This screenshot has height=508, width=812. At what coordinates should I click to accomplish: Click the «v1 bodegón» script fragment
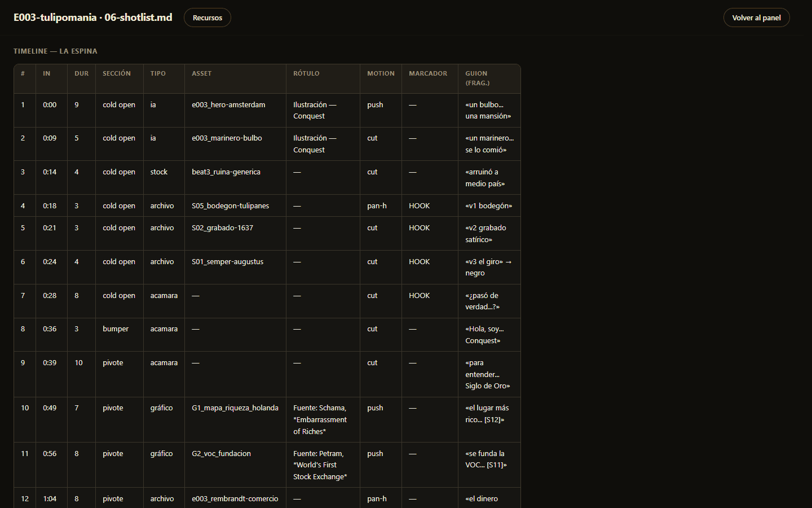(x=489, y=206)
